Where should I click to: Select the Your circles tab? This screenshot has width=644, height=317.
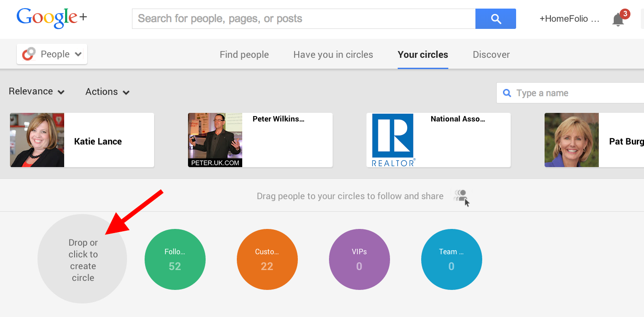tap(423, 55)
